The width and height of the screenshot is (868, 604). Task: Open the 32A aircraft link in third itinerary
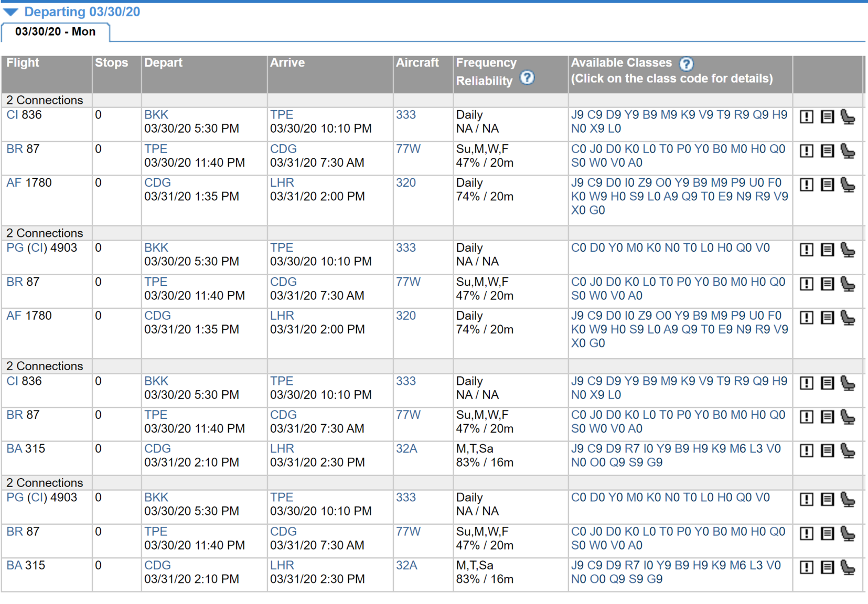pos(406,449)
